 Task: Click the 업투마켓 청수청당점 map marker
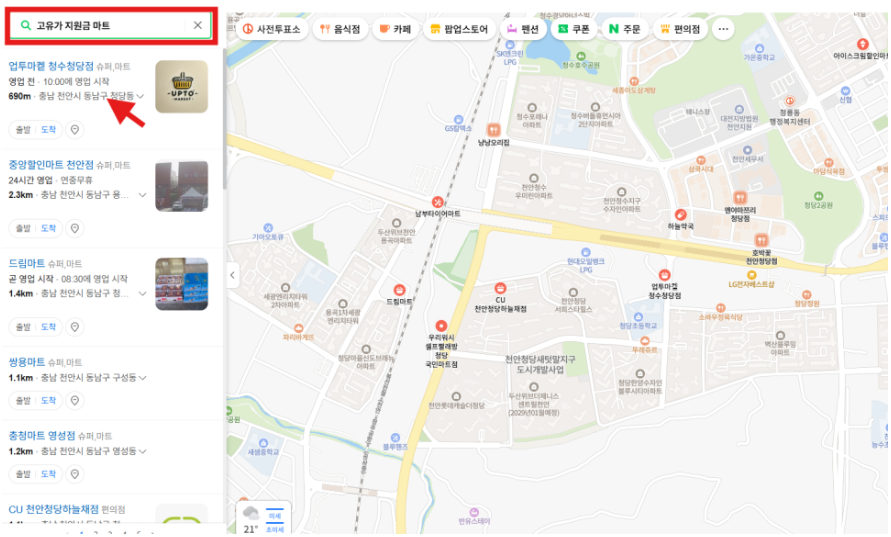coord(664,276)
